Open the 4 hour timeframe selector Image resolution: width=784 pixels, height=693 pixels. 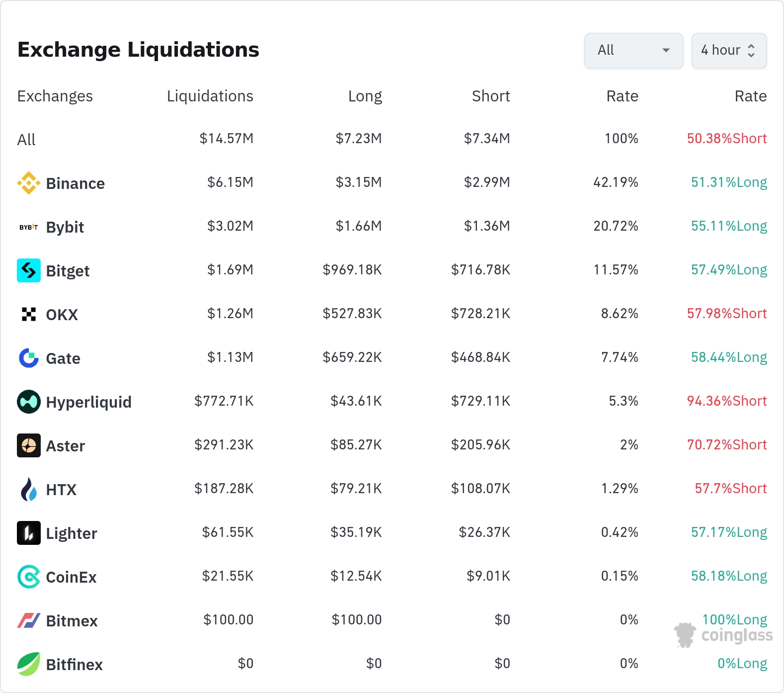pyautogui.click(x=729, y=50)
